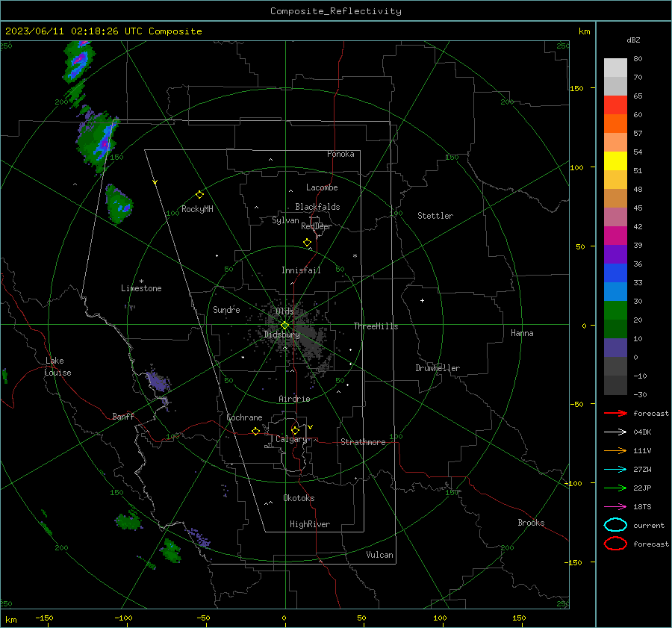
Task: Click the HighRiver city label
Action: [310, 524]
